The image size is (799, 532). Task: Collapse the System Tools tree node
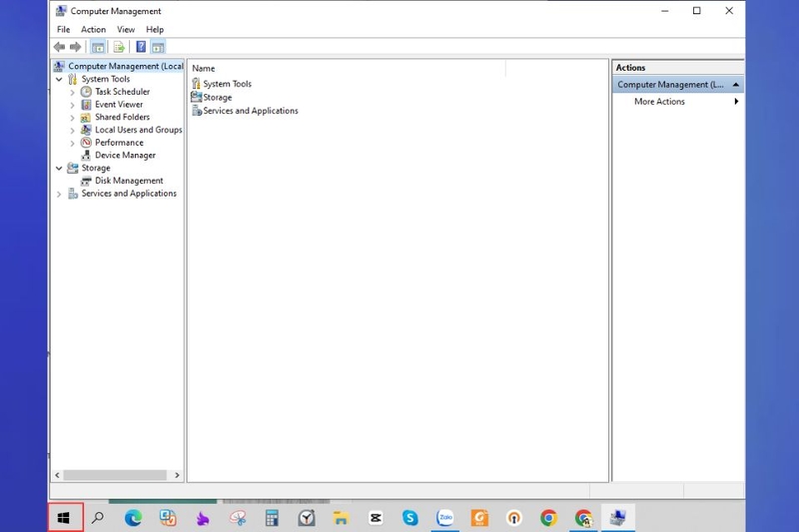(59, 80)
